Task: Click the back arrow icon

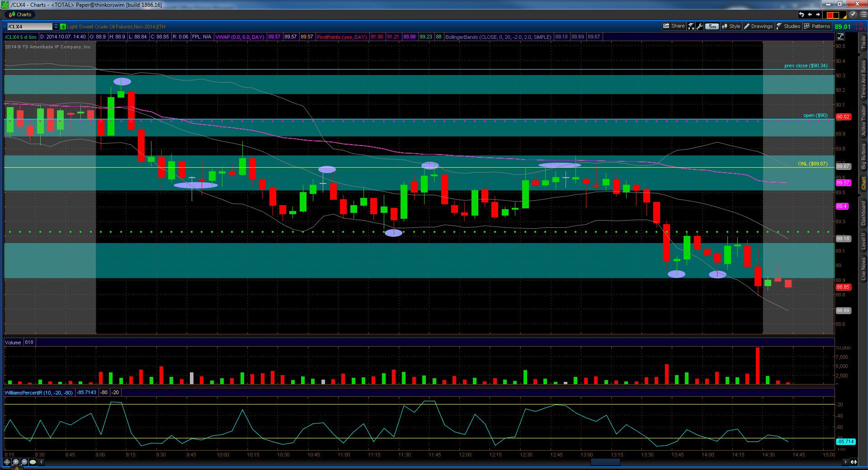Action: pyautogui.click(x=810, y=15)
